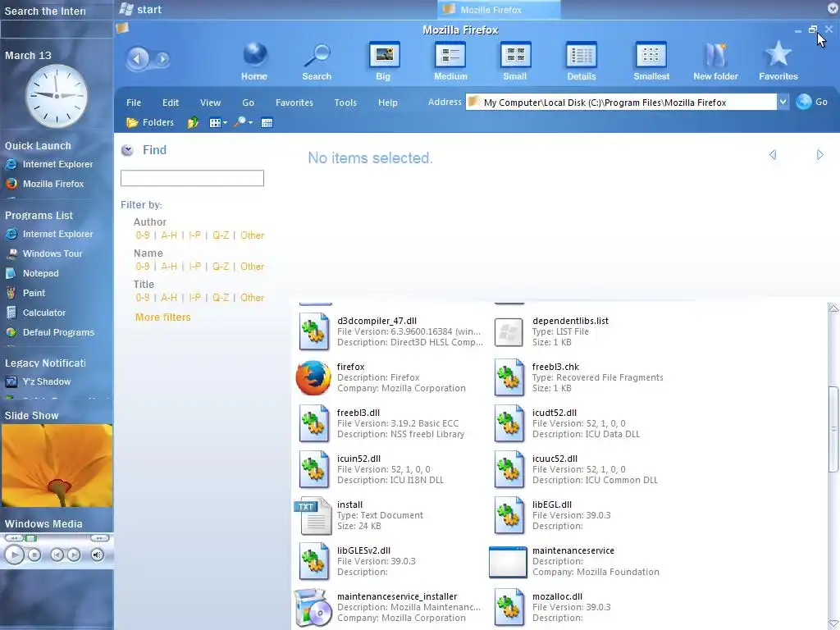The width and height of the screenshot is (840, 630).
Task: Open the Tools menu
Action: point(345,103)
